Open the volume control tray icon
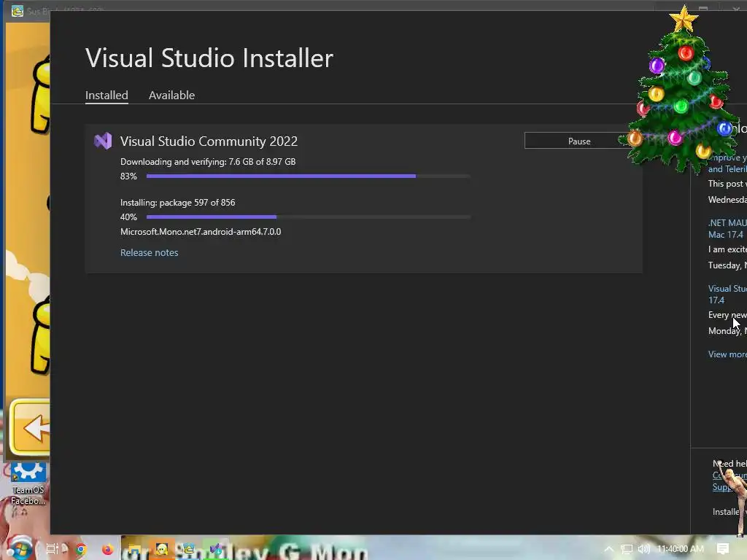 pos(643,549)
